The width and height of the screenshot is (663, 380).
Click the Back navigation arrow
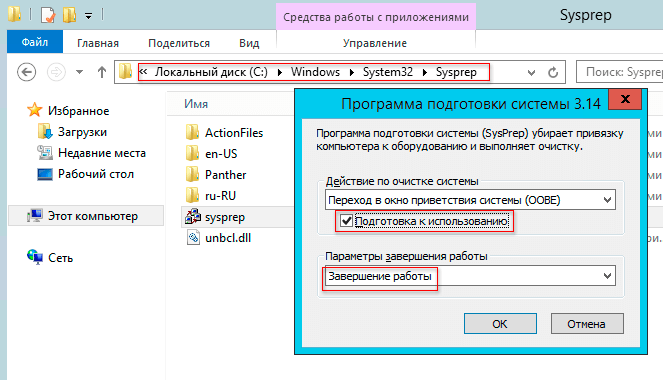[26, 72]
